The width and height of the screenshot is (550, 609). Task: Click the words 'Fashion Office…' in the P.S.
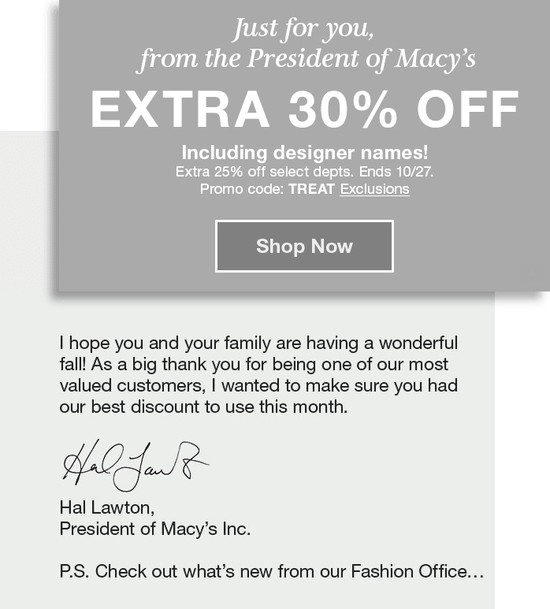click(x=418, y=571)
